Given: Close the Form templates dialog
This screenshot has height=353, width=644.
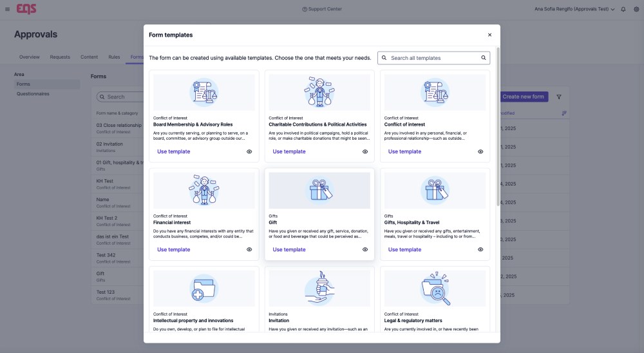Looking at the screenshot, I should [x=489, y=35].
